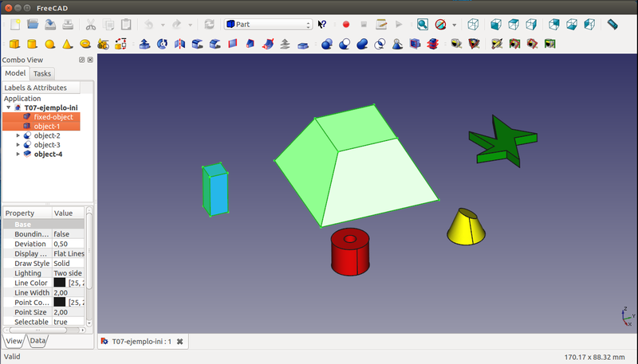Open the Part workbench dropdown
The width and height of the screenshot is (638, 364).
(x=268, y=24)
